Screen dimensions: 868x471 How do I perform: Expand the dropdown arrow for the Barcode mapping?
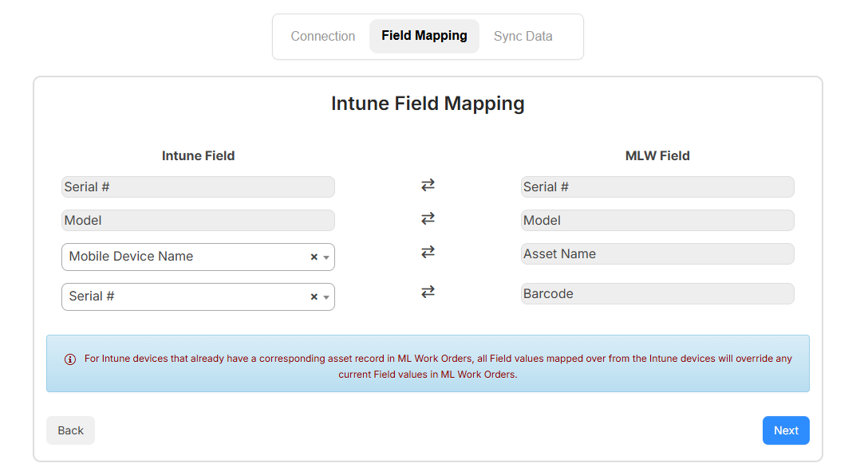point(326,297)
